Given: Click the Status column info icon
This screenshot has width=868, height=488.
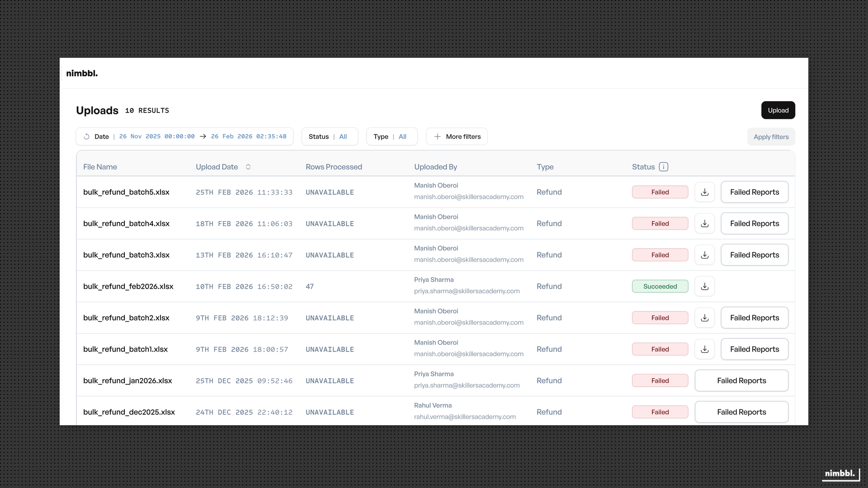Looking at the screenshot, I should coord(663,167).
